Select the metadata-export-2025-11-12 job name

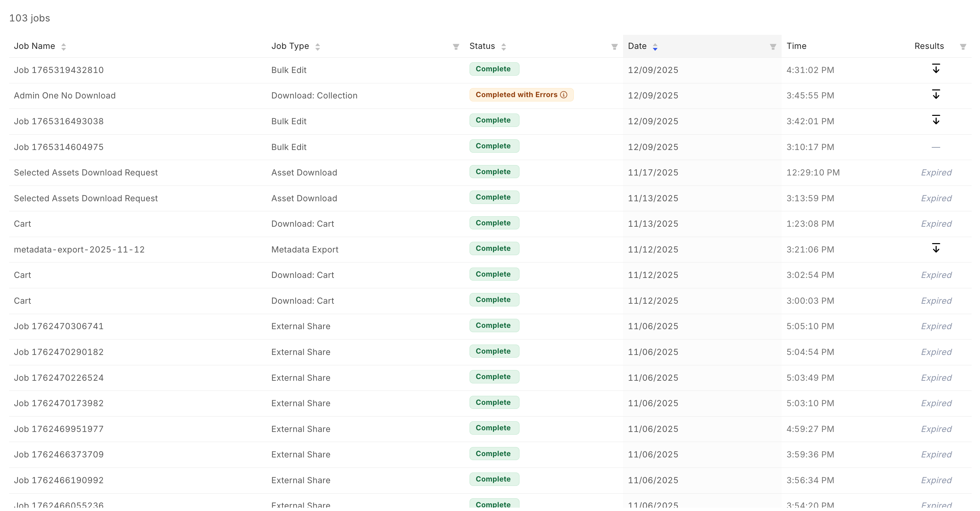click(x=79, y=249)
